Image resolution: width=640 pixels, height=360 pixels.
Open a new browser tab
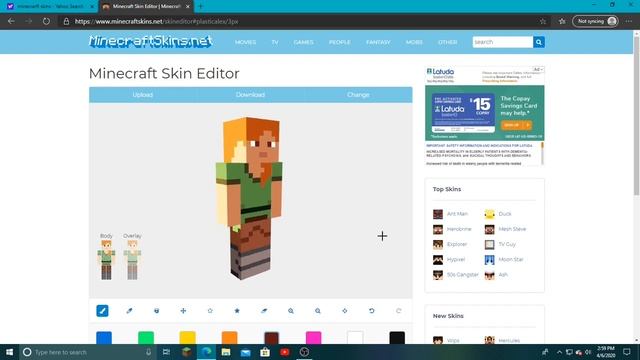pyautogui.click(x=200, y=7)
